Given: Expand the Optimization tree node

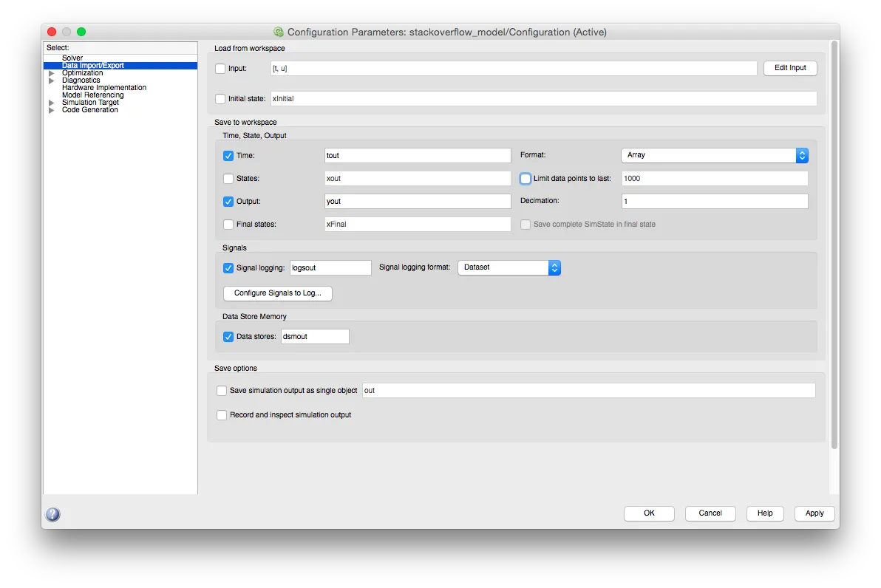Looking at the screenshot, I should pyautogui.click(x=51, y=73).
